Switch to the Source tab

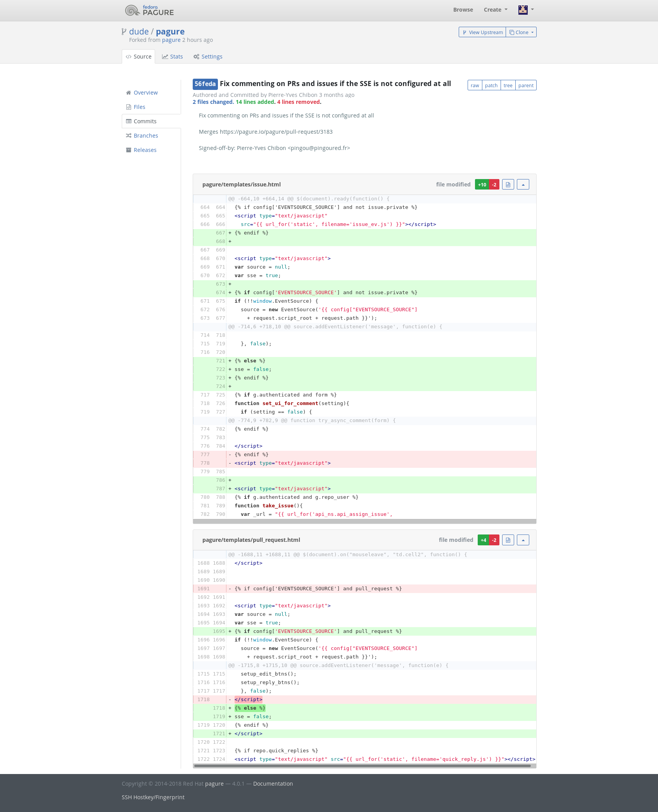[x=138, y=57]
